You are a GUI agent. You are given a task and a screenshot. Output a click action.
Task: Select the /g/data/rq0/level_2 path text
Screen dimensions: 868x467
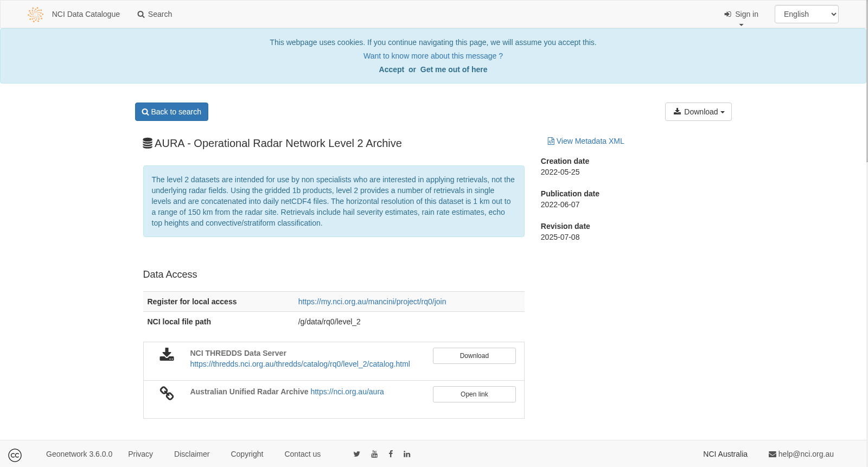pyautogui.click(x=329, y=322)
